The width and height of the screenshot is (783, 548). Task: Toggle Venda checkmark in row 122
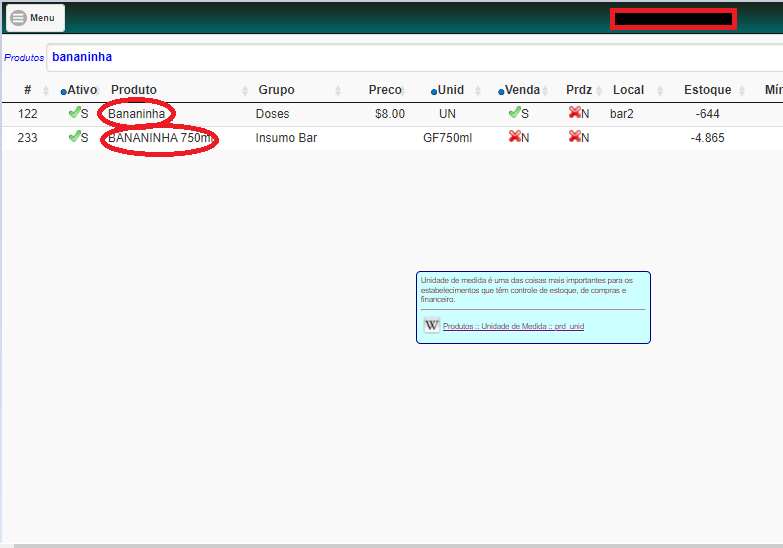[515, 112]
